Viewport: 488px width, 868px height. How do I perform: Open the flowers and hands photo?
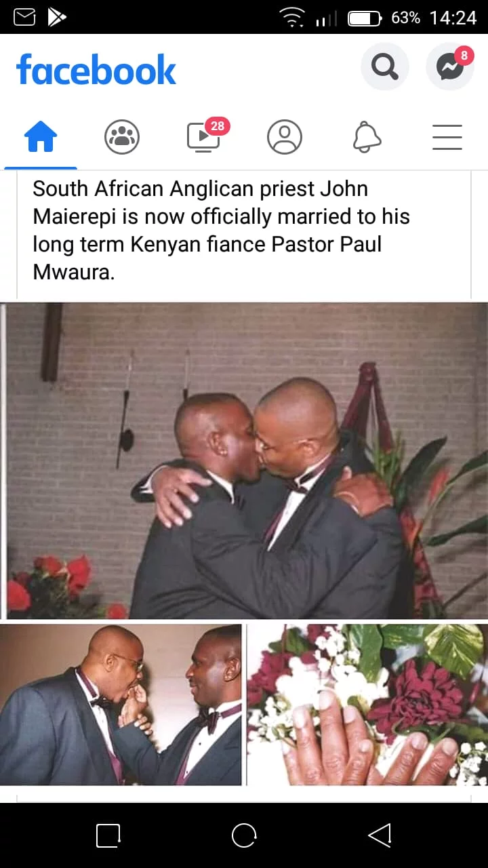pyautogui.click(x=367, y=705)
